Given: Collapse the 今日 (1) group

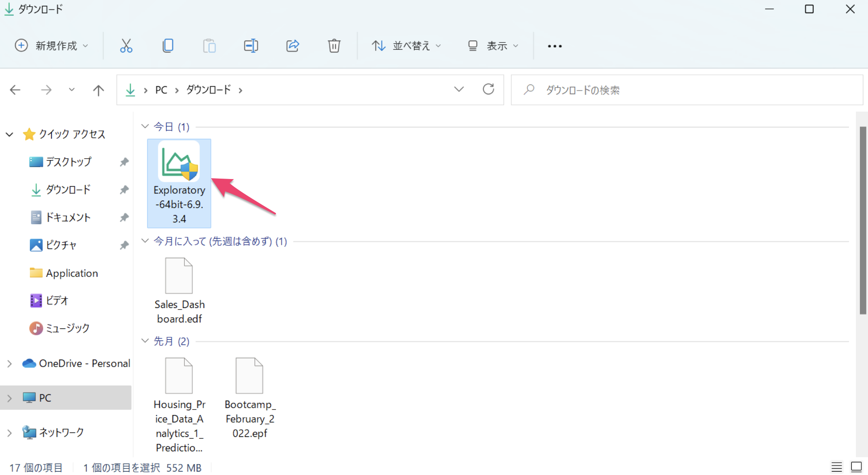Looking at the screenshot, I should pos(145,127).
